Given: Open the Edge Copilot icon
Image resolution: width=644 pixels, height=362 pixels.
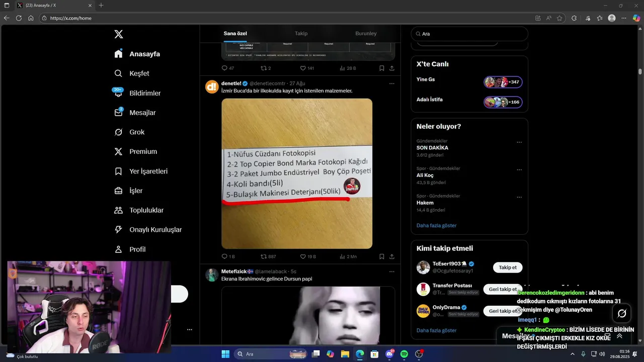Looking at the screenshot, I should pyautogui.click(x=637, y=18).
